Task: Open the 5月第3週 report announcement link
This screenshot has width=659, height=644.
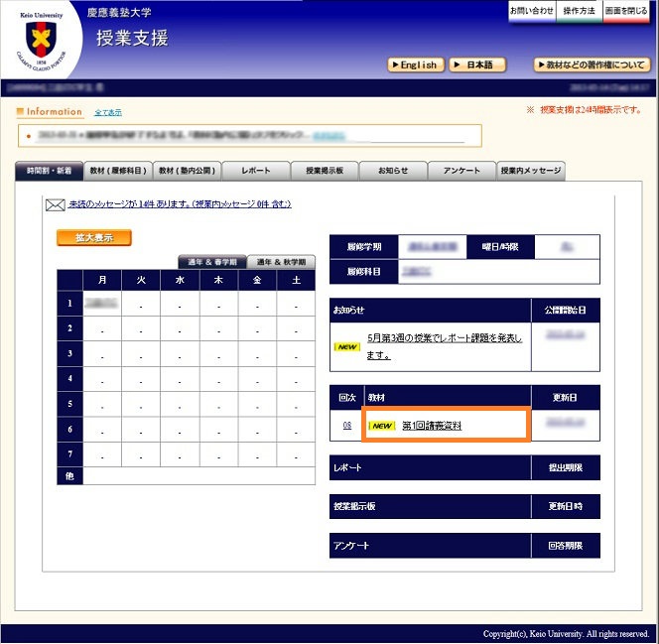Action: click(444, 345)
